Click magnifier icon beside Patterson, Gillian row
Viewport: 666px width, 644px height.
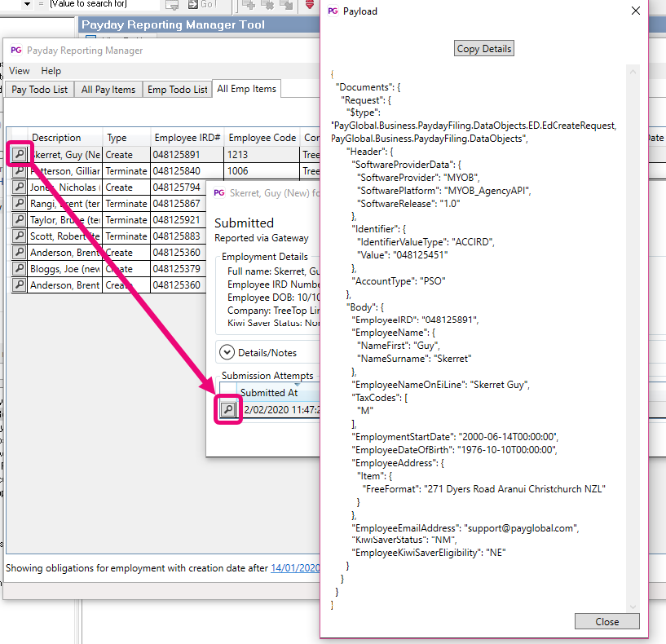coord(20,171)
